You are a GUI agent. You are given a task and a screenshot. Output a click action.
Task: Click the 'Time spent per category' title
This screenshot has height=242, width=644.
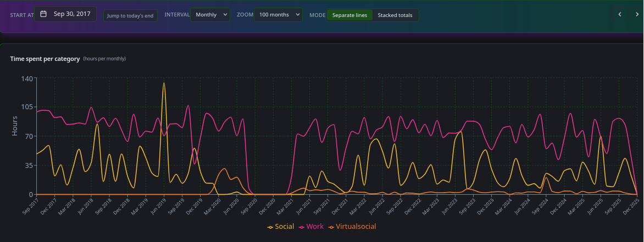[x=45, y=58]
